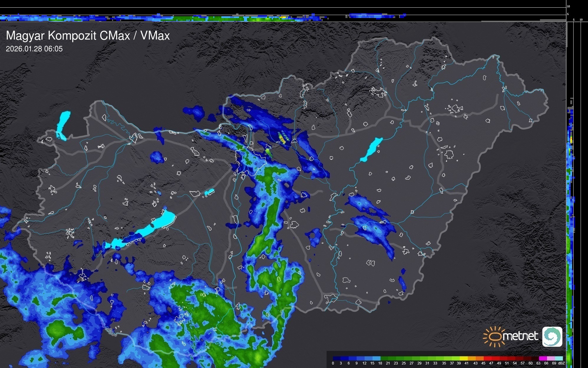Click the 2026.01.28 06:05 timestamp
Image resolution: width=588 pixels, height=368 pixels.
tap(34, 49)
